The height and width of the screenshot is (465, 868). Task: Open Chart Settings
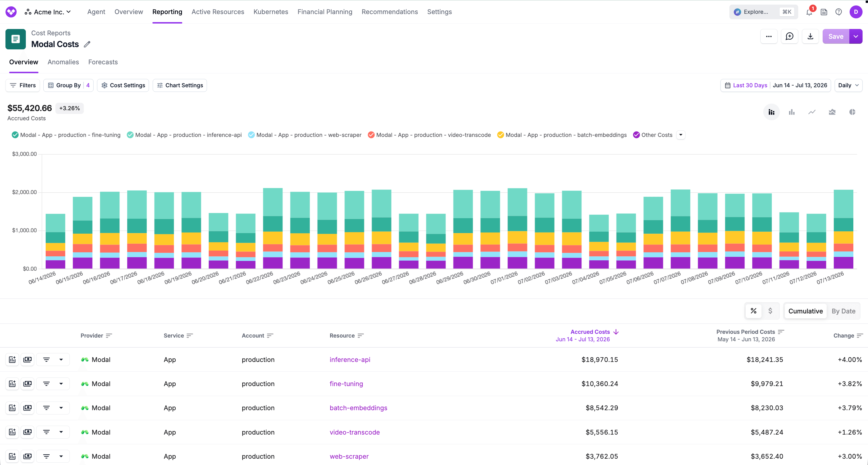(180, 85)
